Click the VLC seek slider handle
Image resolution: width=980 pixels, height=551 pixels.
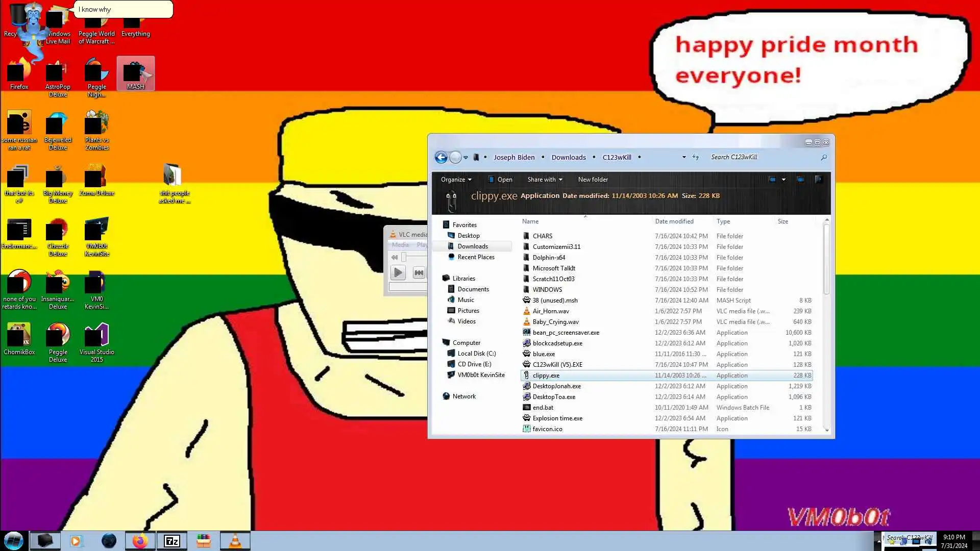[403, 257]
